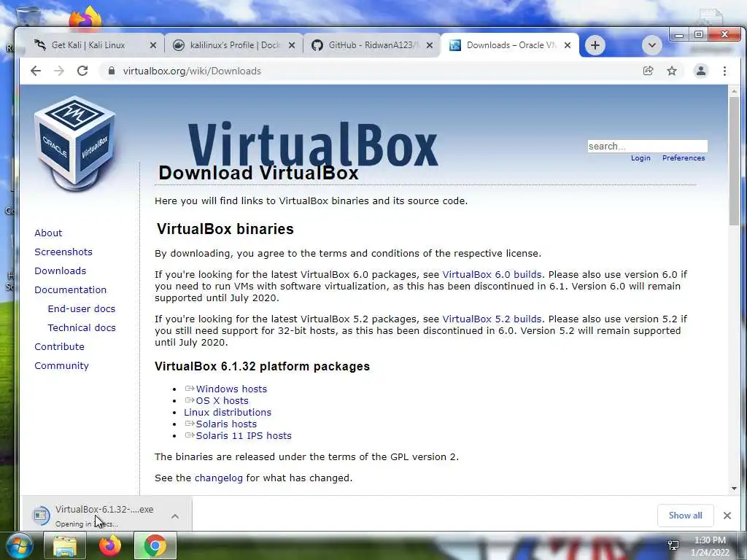Open Technical docs in the sidebar
This screenshot has height=560, width=747.
pos(82,328)
